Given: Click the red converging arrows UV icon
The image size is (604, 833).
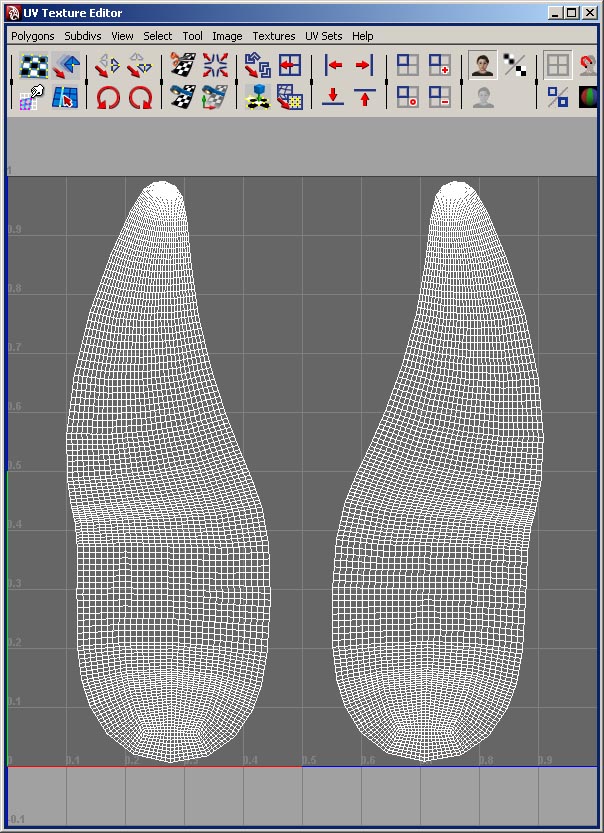Looking at the screenshot, I should coord(215,66).
